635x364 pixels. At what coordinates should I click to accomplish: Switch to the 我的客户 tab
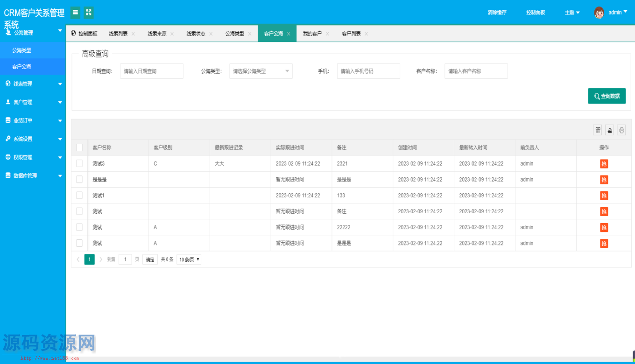[312, 34]
